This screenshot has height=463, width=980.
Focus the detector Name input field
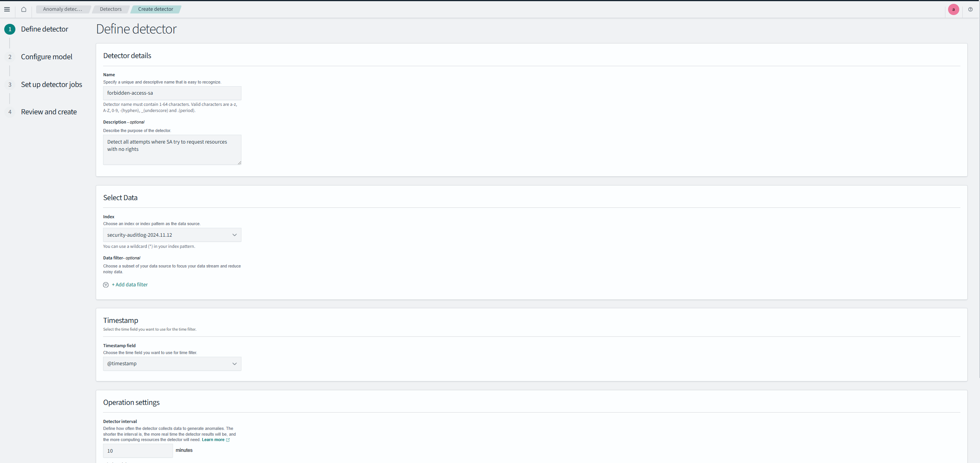pyautogui.click(x=172, y=93)
